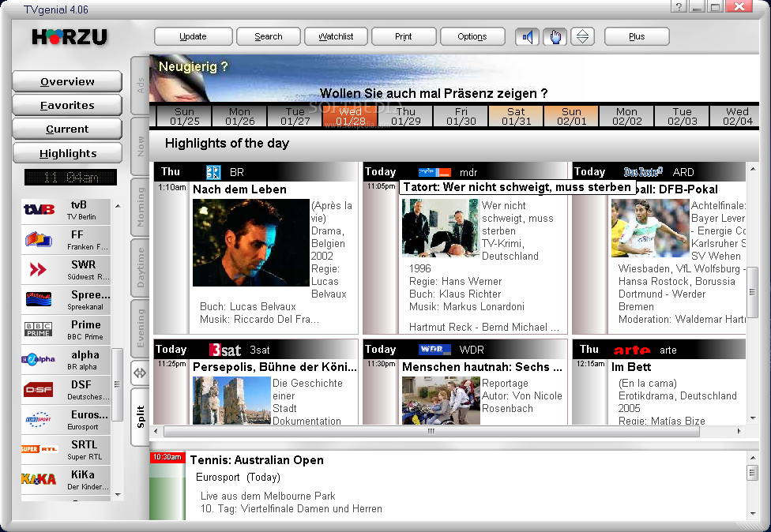Toggle the speaker sound icon in toolbar
771x532 pixels.
click(x=527, y=37)
